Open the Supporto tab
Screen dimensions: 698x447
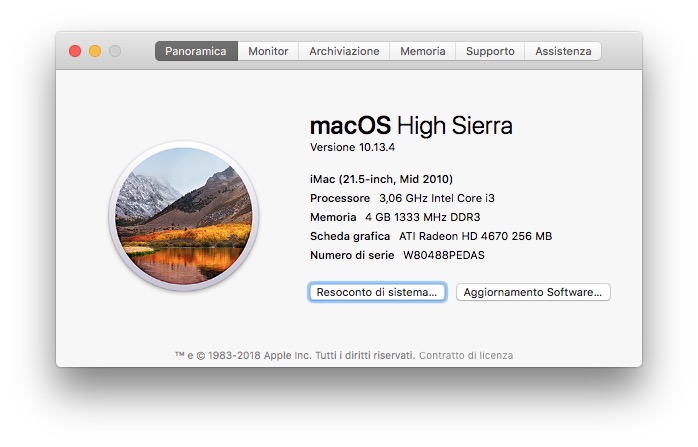tap(490, 51)
